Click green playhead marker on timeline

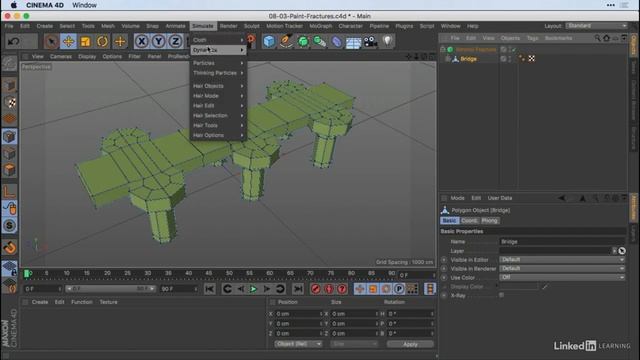pyautogui.click(x=27, y=273)
